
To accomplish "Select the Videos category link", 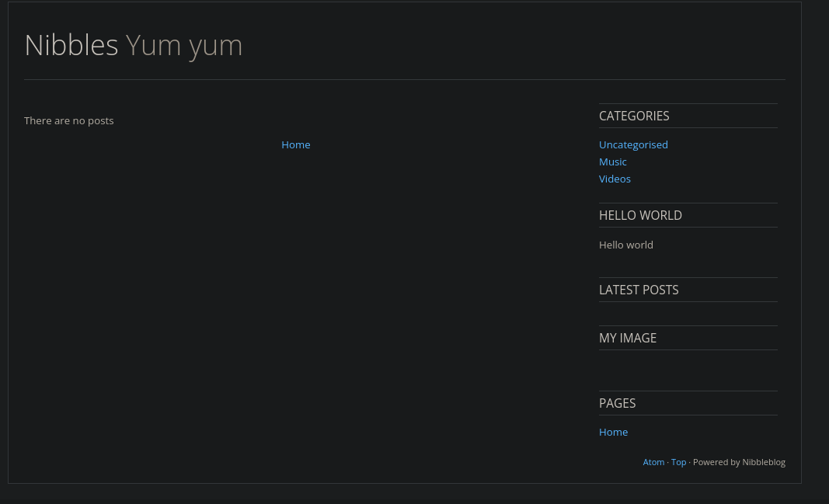I will (615, 179).
